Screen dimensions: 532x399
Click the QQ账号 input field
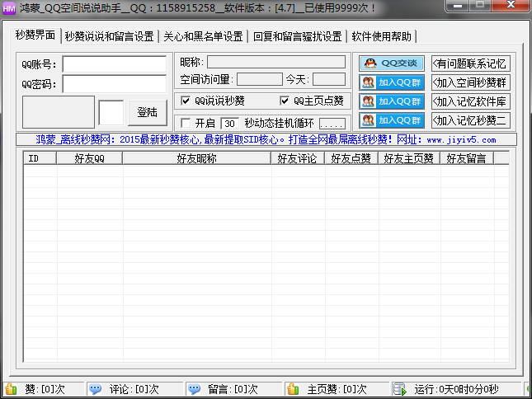pyautogui.click(x=114, y=64)
